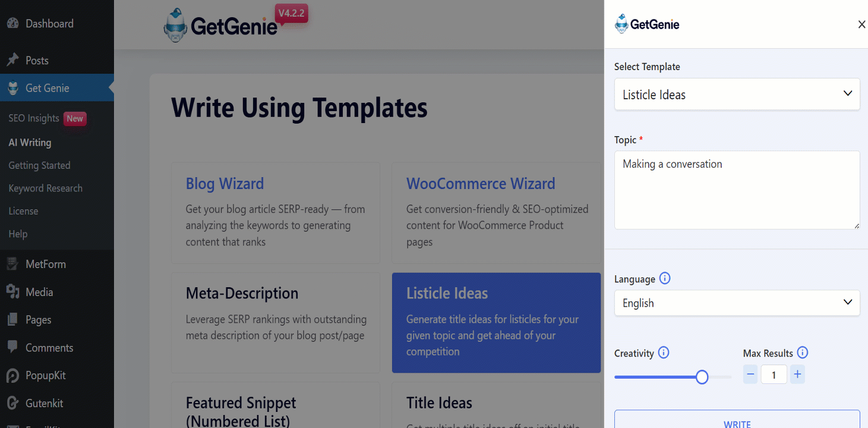Image resolution: width=868 pixels, height=428 pixels.
Task: Click the Creativity slider handle
Action: click(x=702, y=377)
